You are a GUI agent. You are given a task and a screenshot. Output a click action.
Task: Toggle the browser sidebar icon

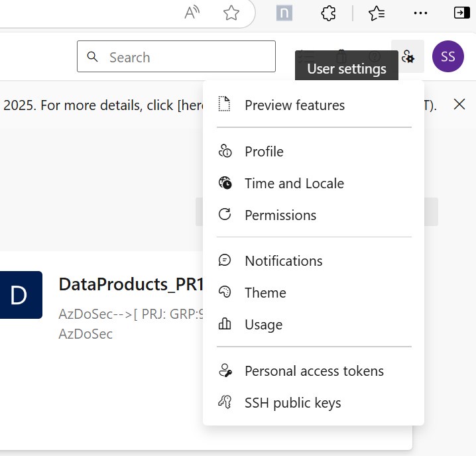point(461,13)
